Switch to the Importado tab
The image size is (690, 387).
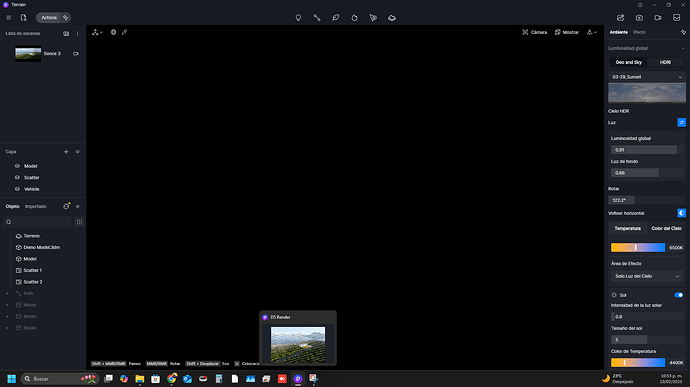point(36,206)
